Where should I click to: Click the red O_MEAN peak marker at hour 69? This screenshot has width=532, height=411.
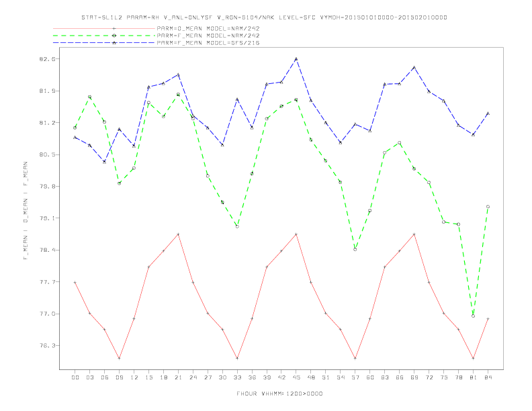414,234
